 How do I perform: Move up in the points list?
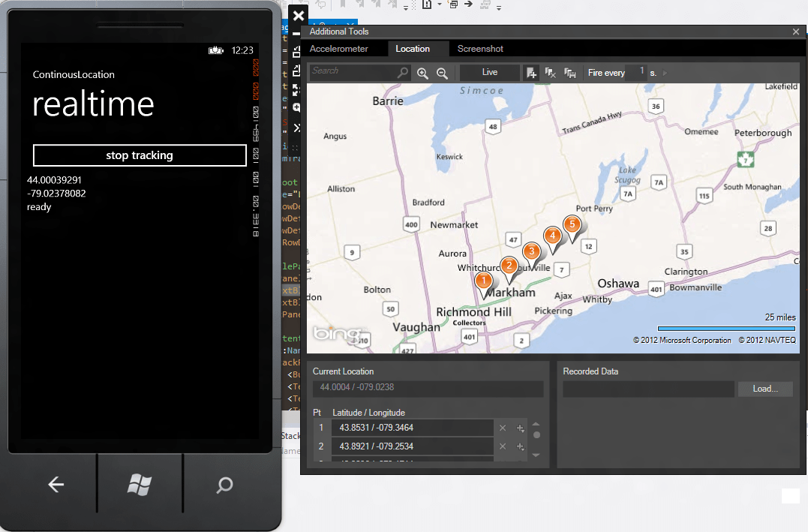pyautogui.click(x=536, y=424)
